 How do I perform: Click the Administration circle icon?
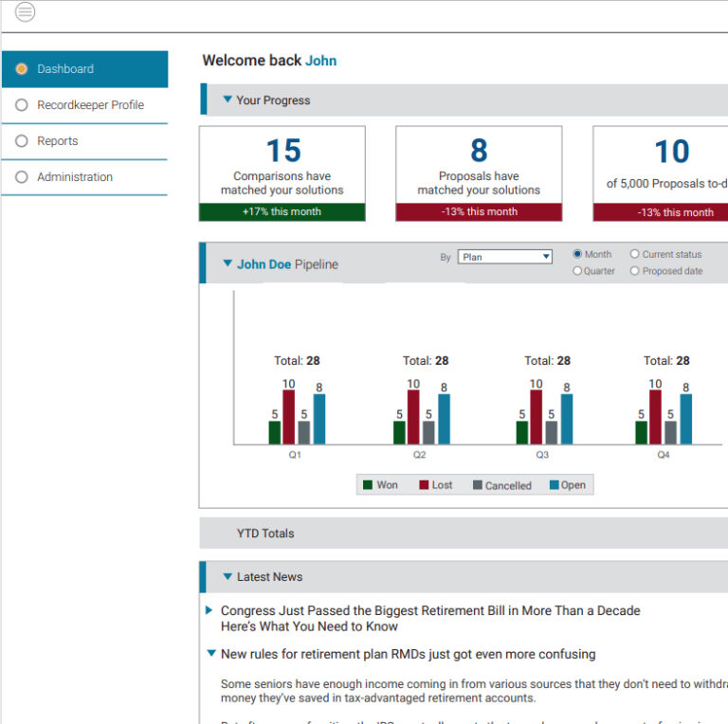tap(22, 177)
